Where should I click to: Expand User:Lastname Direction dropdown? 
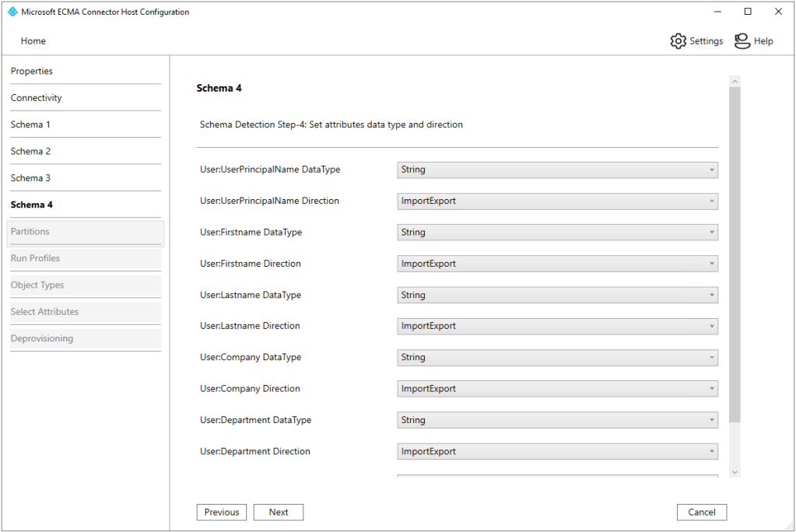click(x=557, y=326)
